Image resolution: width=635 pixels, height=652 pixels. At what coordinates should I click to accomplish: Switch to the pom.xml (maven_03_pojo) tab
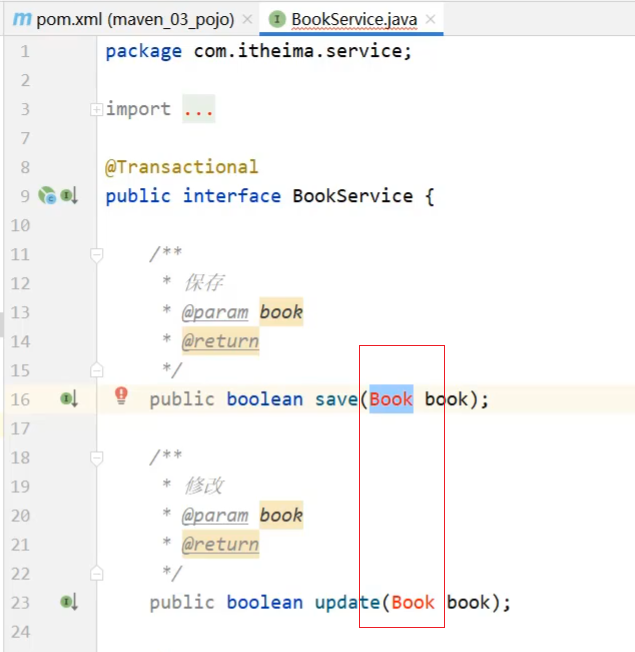point(135,19)
